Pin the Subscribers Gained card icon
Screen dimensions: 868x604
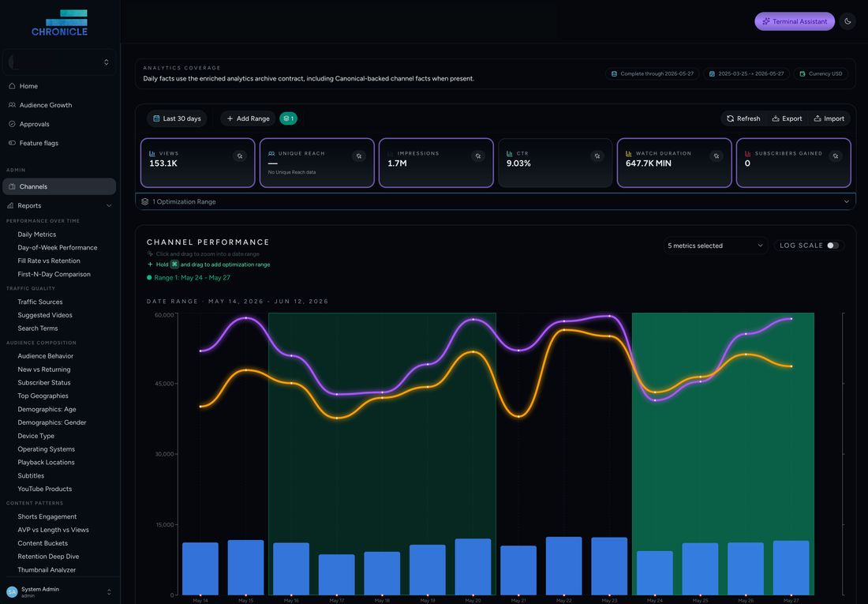pyautogui.click(x=836, y=156)
